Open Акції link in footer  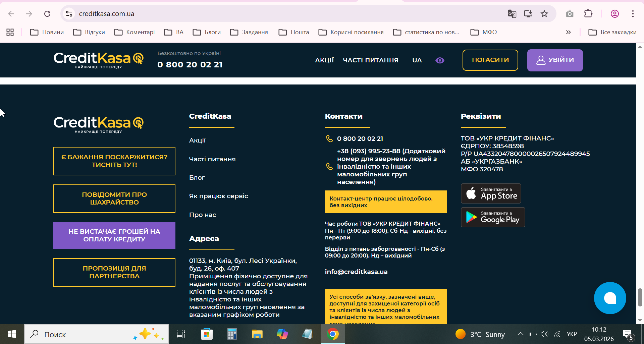click(197, 140)
